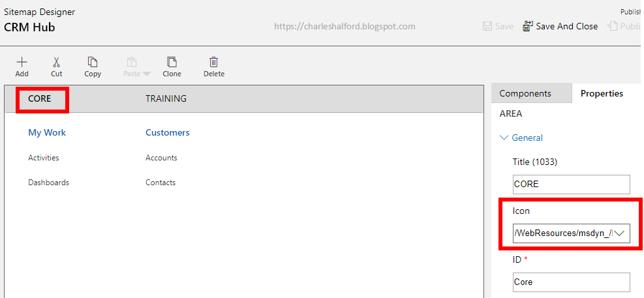The height and width of the screenshot is (298, 644).
Task: Click the Save floppy disk icon
Action: point(487,26)
